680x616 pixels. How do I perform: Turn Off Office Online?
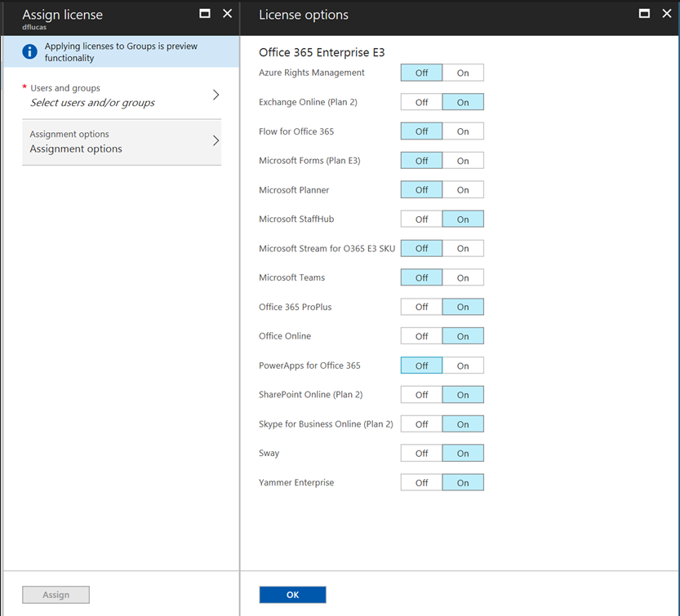pos(421,336)
